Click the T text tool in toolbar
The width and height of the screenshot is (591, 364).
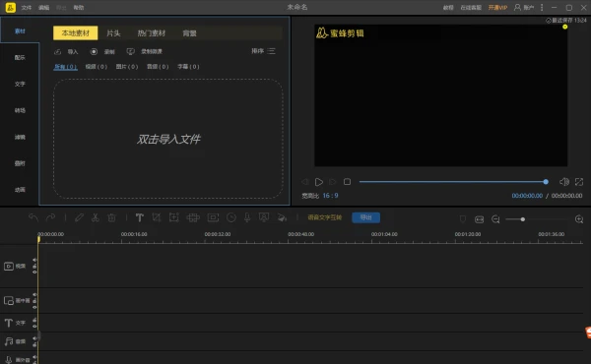pyautogui.click(x=140, y=217)
